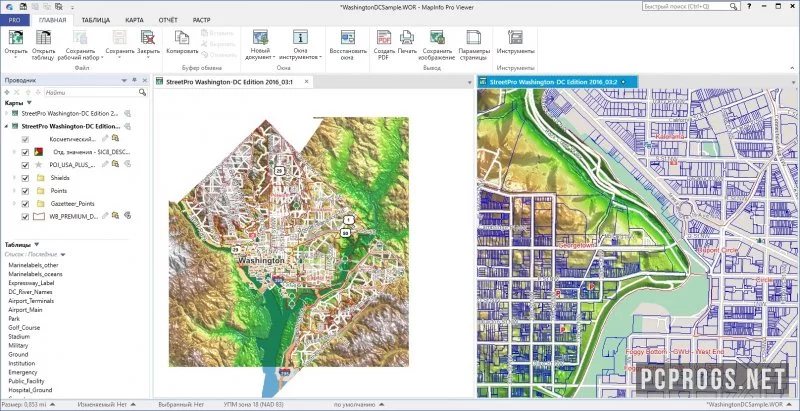Click the selectable icon on Косметический layer
Screen dimensions: 800x411
(x=115, y=138)
